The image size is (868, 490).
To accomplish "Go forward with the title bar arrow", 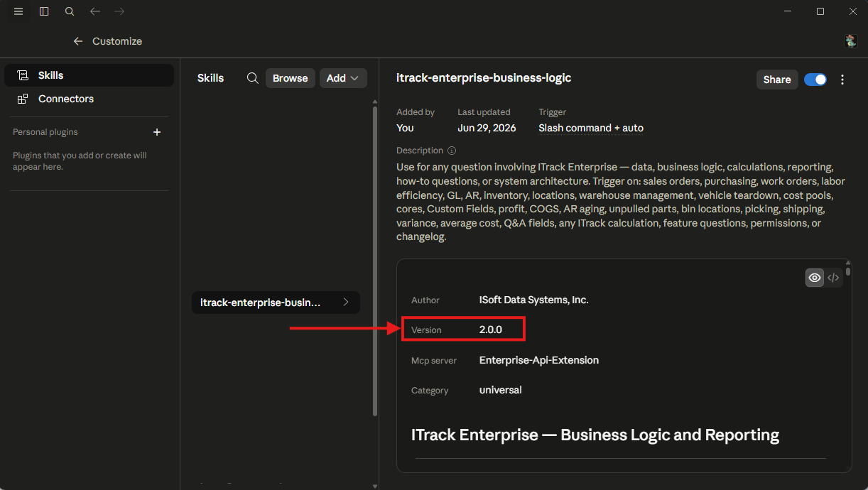I will (x=119, y=11).
